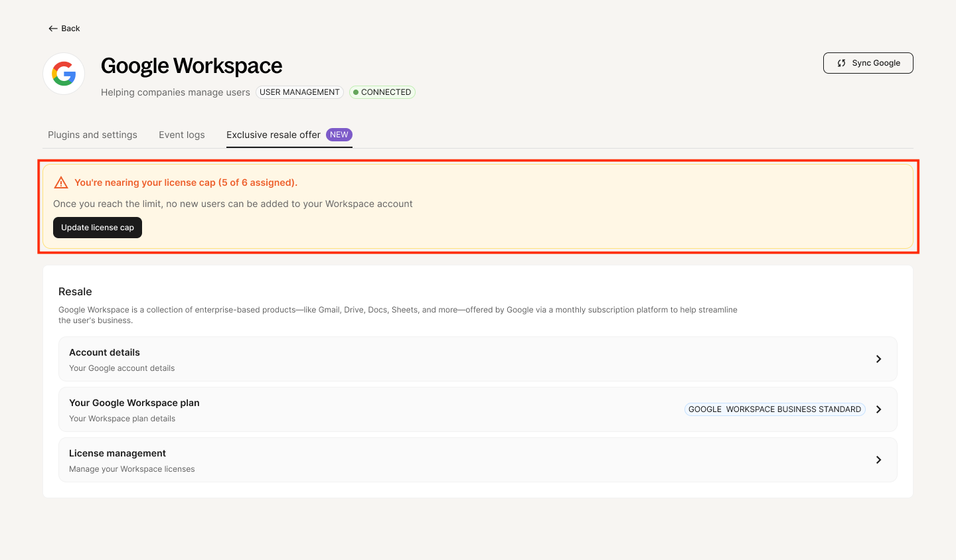956x560 pixels.
Task: Expand License management chevron
Action: pyautogui.click(x=878, y=460)
